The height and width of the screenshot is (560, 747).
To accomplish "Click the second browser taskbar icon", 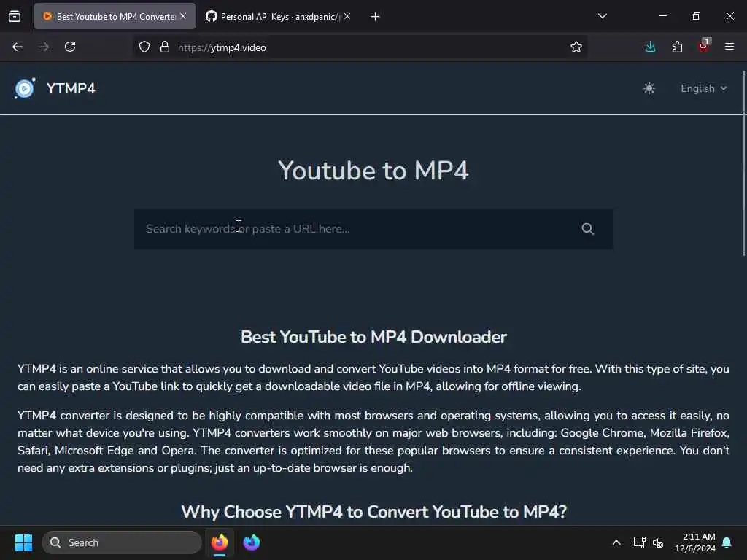I will (252, 542).
